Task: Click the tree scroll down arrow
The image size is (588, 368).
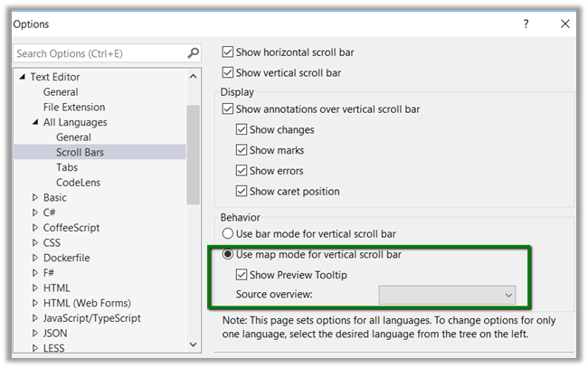Action: 194,344
